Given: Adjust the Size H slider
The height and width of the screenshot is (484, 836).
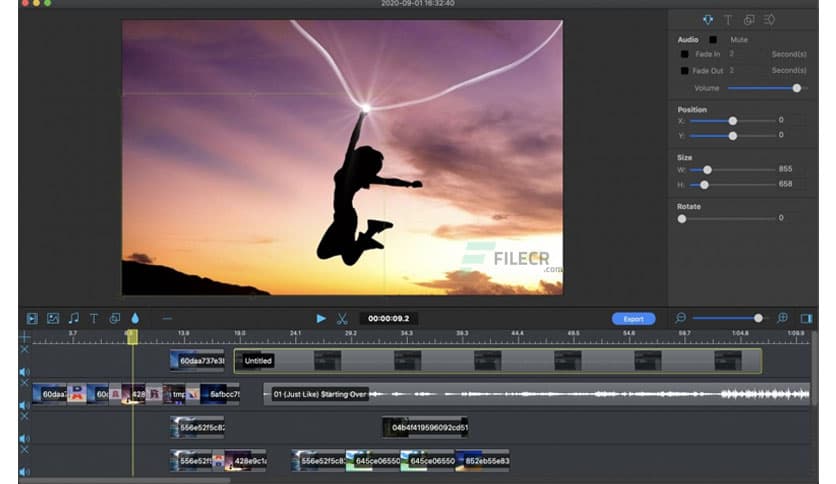Looking at the screenshot, I should [733, 184].
